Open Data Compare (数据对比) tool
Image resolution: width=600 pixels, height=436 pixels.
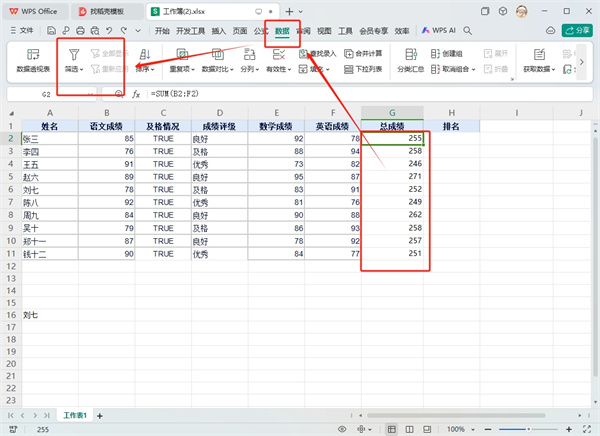[x=217, y=60]
